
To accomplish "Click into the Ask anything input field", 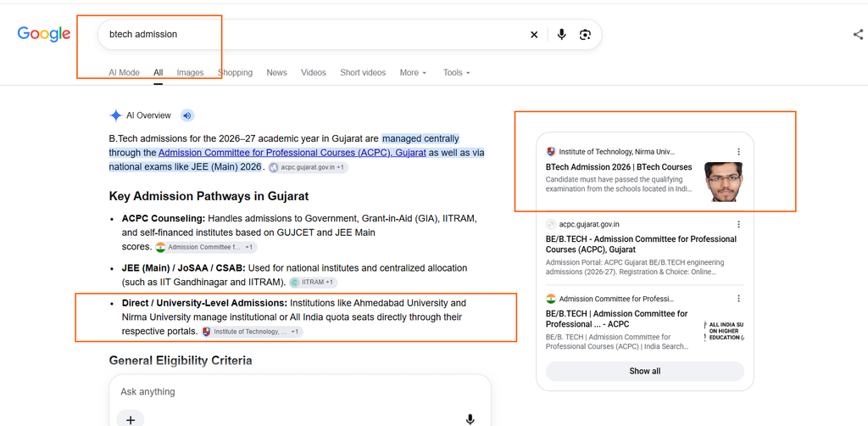I will pyautogui.click(x=299, y=392).
